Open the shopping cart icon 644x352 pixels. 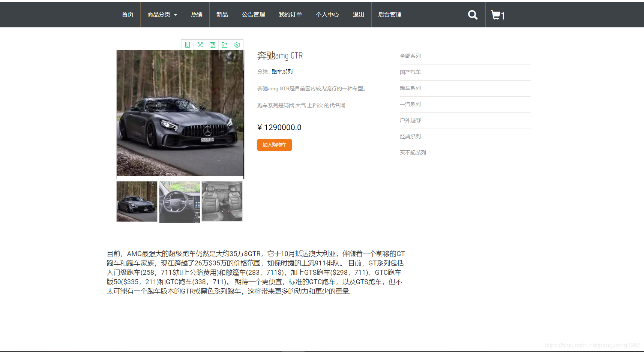tap(498, 15)
